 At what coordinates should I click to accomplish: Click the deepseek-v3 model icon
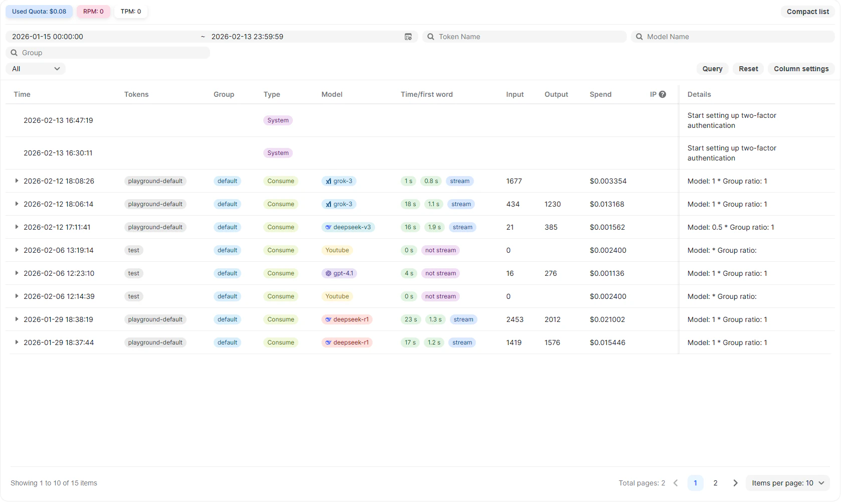point(329,227)
